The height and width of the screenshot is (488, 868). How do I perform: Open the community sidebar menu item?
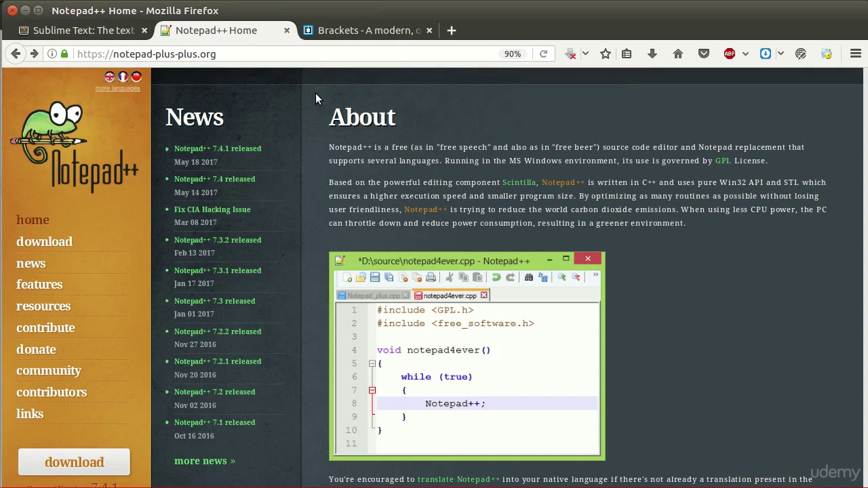[x=49, y=371]
